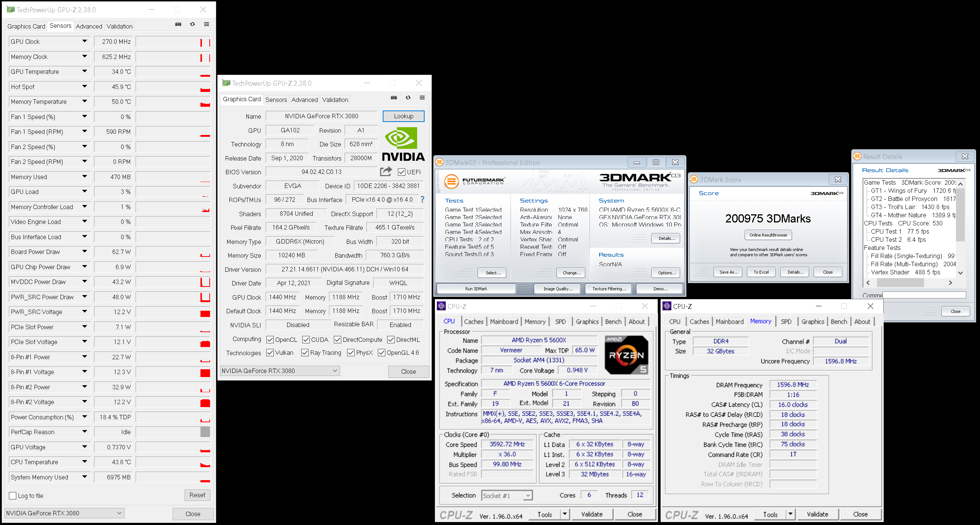Click the screenshot camera icon in the GPU-Z Graphics Card window
The image size is (980, 525).
pos(394,98)
